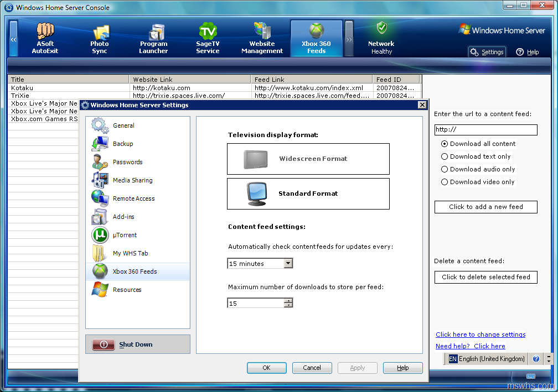Click the keyboard icon in the status bar

click(530, 376)
